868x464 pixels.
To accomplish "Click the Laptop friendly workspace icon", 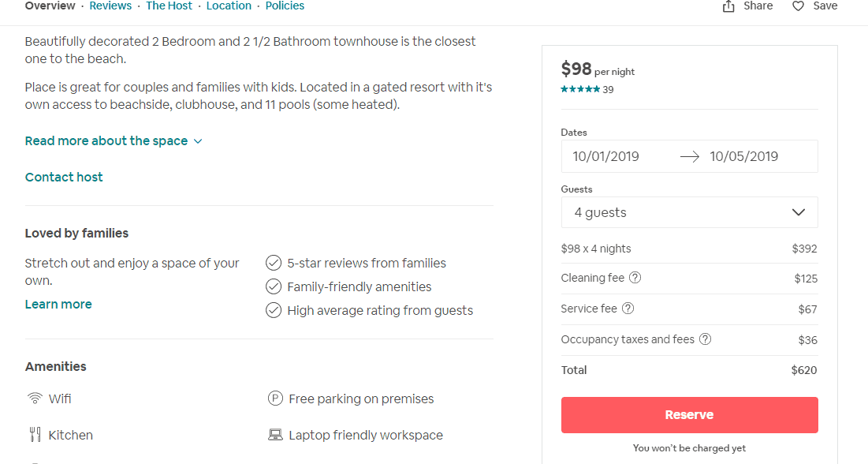I will (275, 435).
